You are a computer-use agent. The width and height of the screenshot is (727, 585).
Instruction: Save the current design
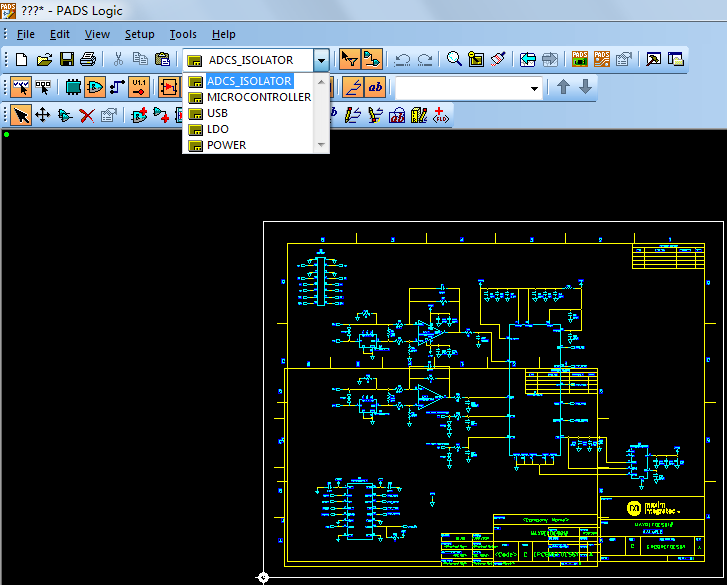coord(67,59)
